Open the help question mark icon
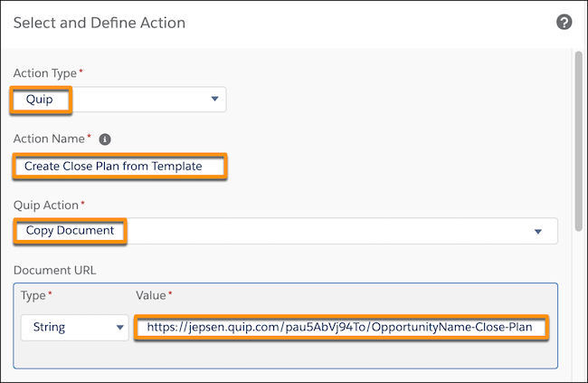The image size is (588, 383). pyautogui.click(x=564, y=22)
